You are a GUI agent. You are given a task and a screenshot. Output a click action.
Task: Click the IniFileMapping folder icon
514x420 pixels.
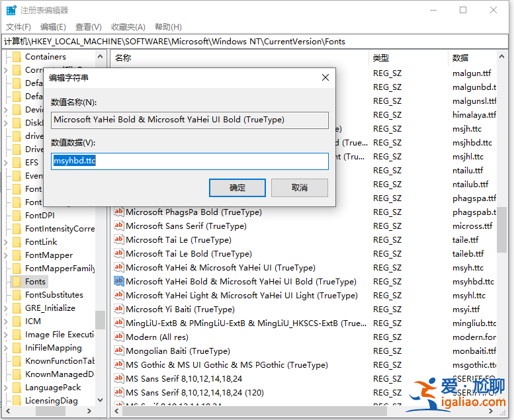coord(17,347)
